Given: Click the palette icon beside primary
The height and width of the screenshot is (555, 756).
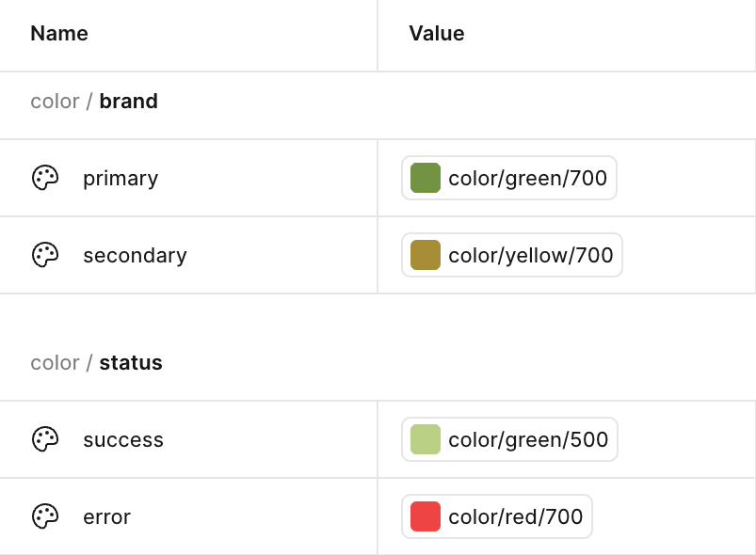Looking at the screenshot, I should 44,178.
